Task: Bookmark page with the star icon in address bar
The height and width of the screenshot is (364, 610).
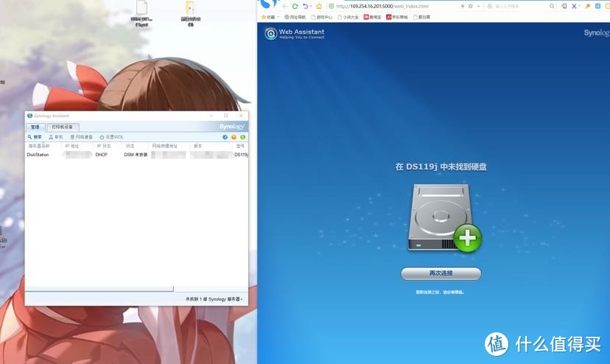Action: (x=470, y=6)
